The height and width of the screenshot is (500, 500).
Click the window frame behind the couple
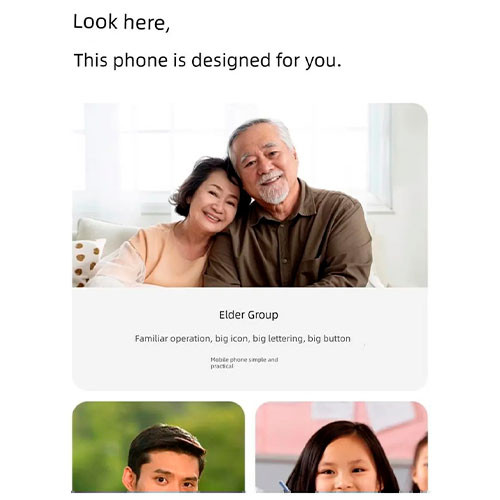click(x=380, y=157)
